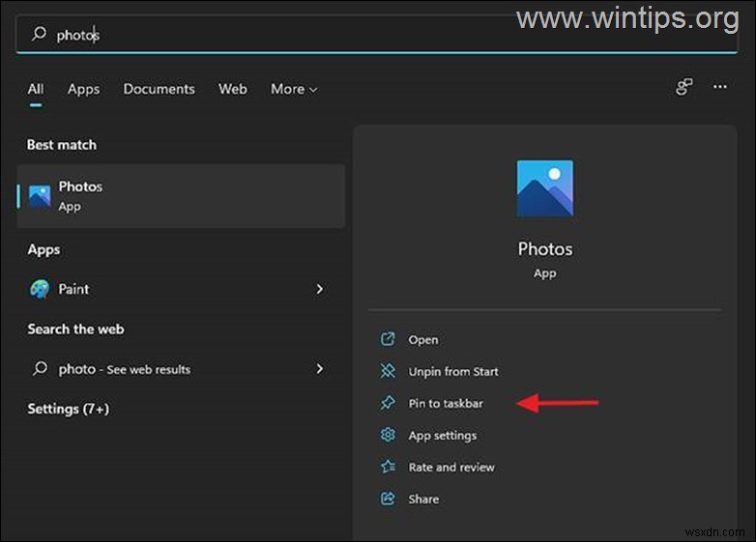Click the Photos title in details pane

coord(545,249)
